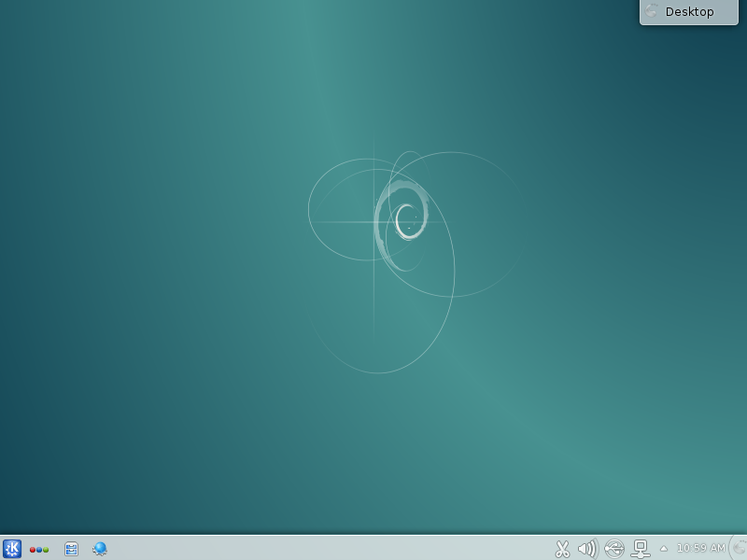The width and height of the screenshot is (747, 560).
Task: Open Device Notifier USB tray icon
Action: [613, 549]
